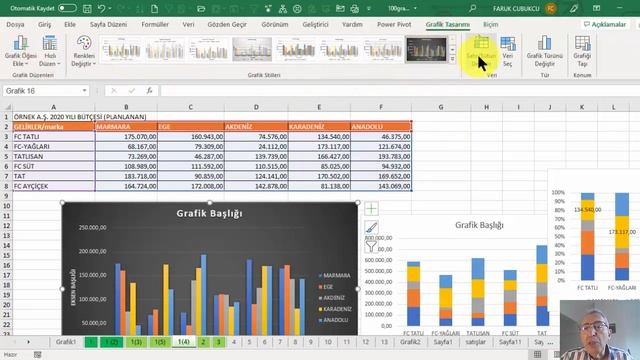Click the pen drawing icon near account
This screenshot has width=640, height=360.
click(573, 8)
